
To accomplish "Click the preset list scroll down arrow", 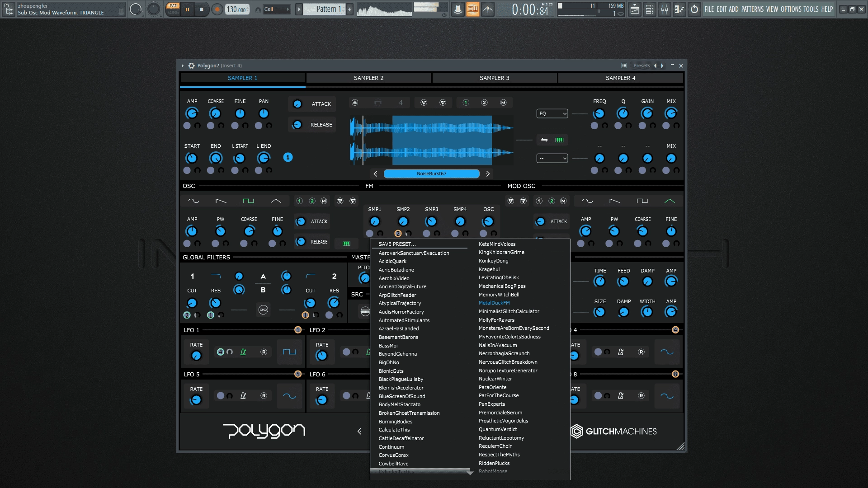I will click(470, 473).
